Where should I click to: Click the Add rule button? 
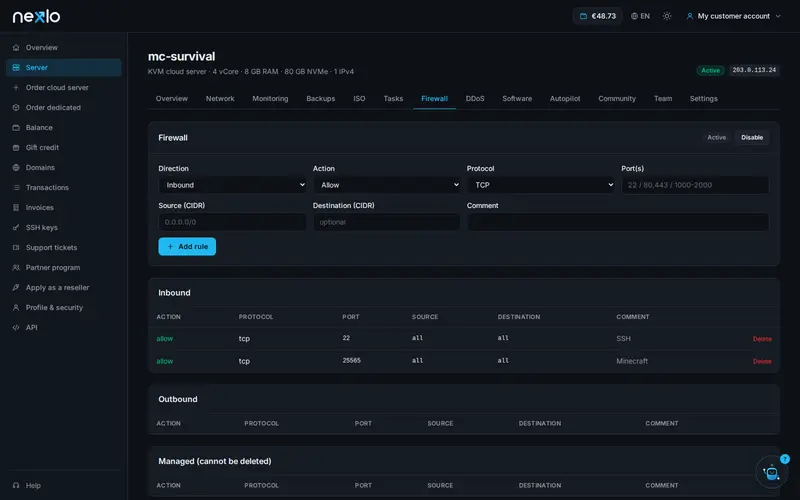pyautogui.click(x=187, y=246)
